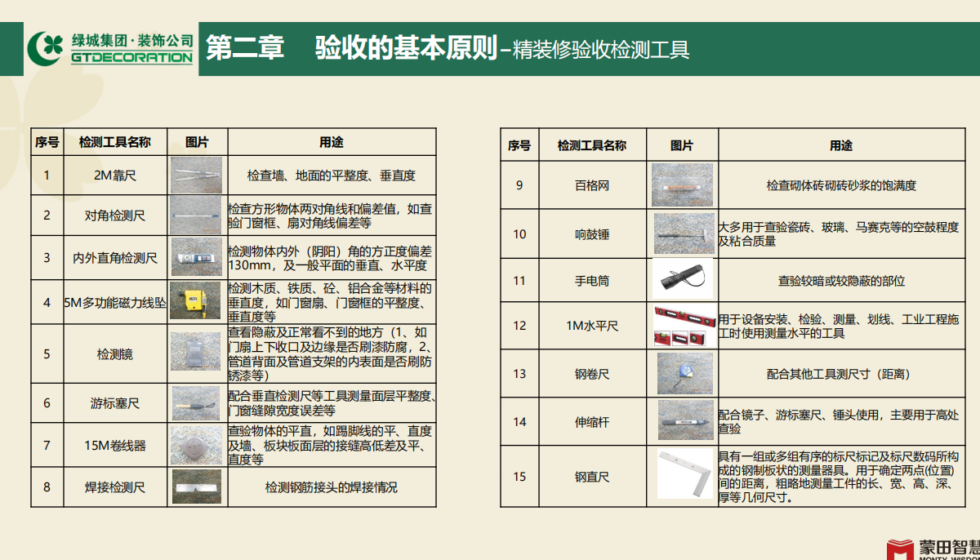Click usage description of 钢直尺 row
Viewport: 980px width, 560px height.
coord(839,477)
